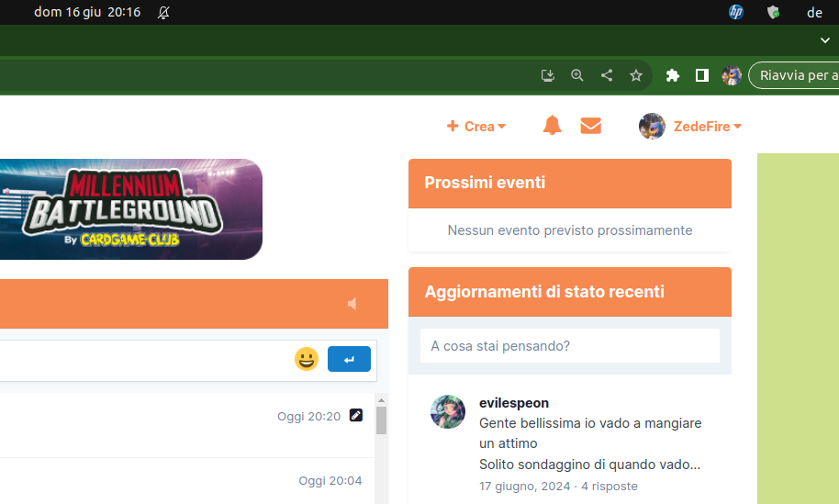Open the evilespeon profile name link
Screen dimensions: 839x504
514,403
